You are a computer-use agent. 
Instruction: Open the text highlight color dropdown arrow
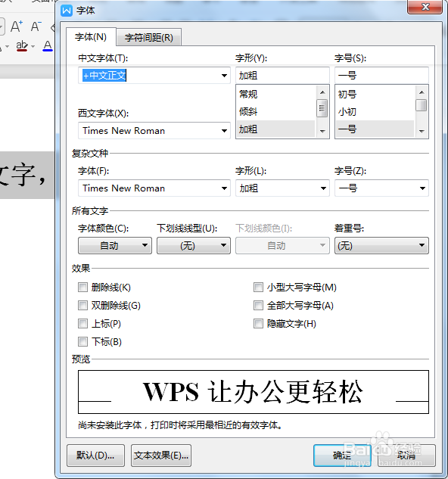tap(33, 46)
